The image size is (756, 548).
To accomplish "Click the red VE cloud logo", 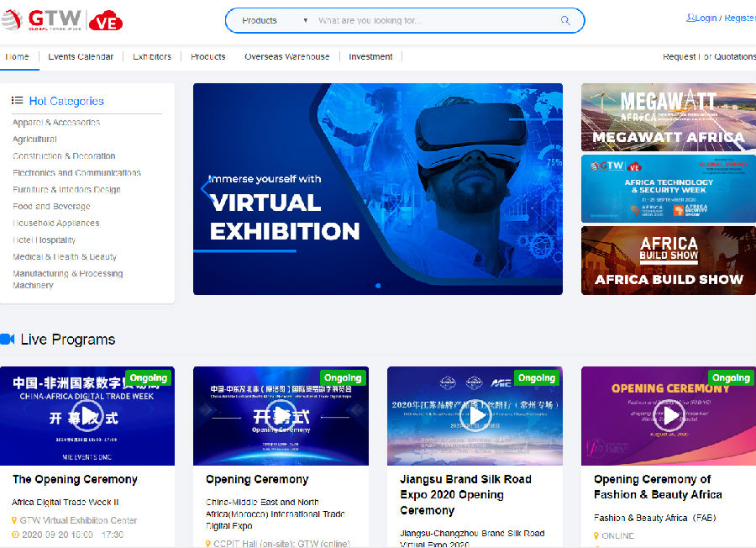I will pos(106,21).
